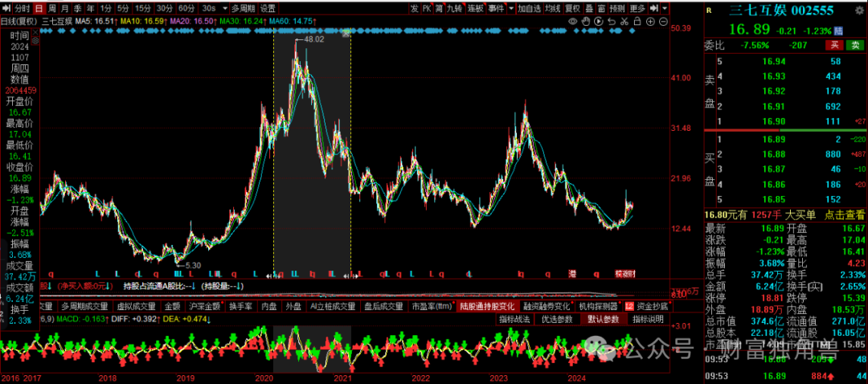Zoom in with the plus circle icon
The image size is (868, 384).
point(650,21)
